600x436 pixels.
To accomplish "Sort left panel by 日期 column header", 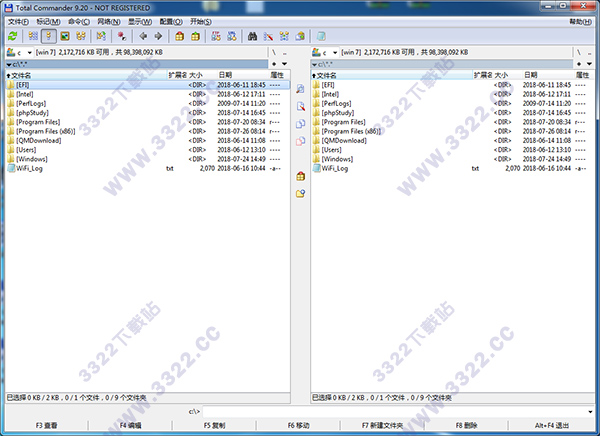I will (x=243, y=75).
